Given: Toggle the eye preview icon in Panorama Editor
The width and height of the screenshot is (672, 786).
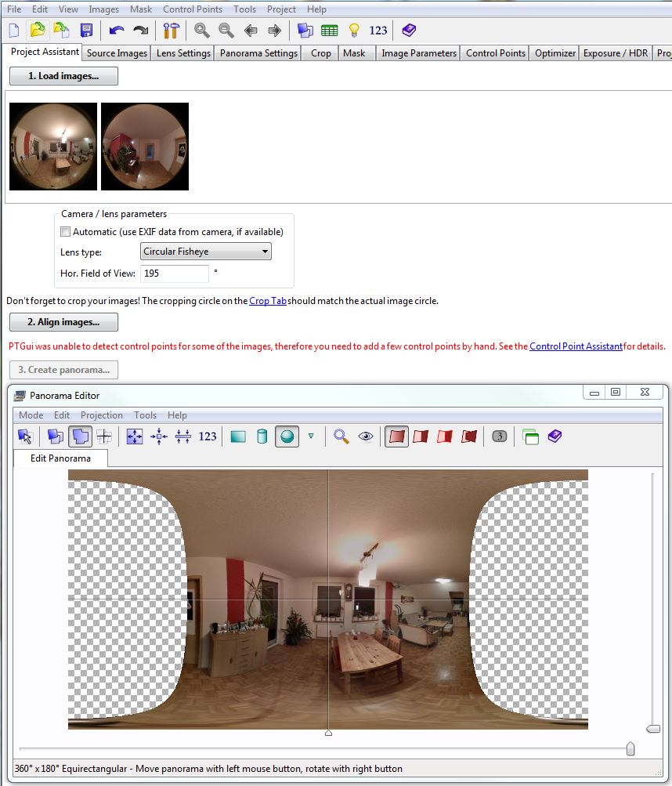Looking at the screenshot, I should point(366,436).
